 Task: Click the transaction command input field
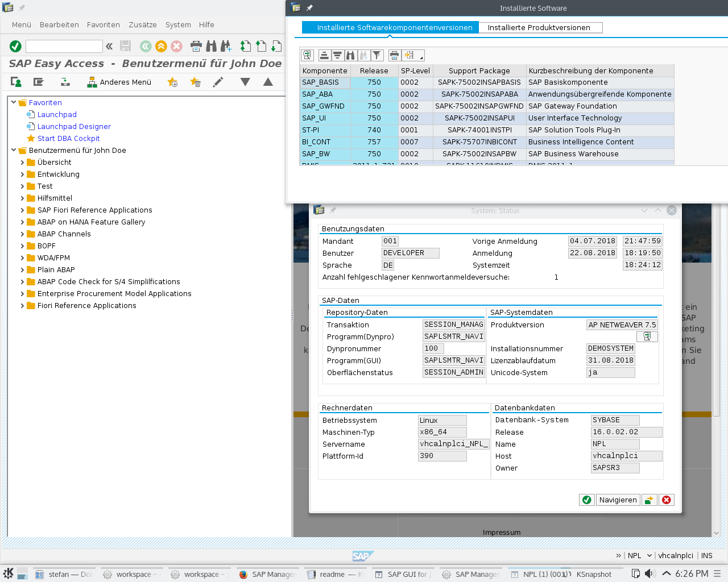click(x=64, y=46)
